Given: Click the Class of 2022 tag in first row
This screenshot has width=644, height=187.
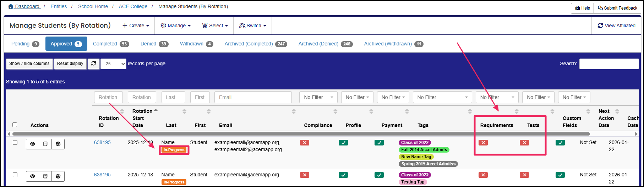Looking at the screenshot, I should 415,143.
